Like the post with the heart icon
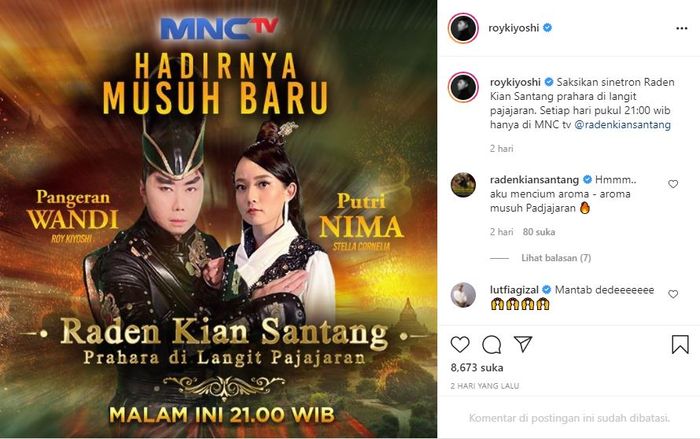The height and width of the screenshot is (439, 700). click(460, 344)
